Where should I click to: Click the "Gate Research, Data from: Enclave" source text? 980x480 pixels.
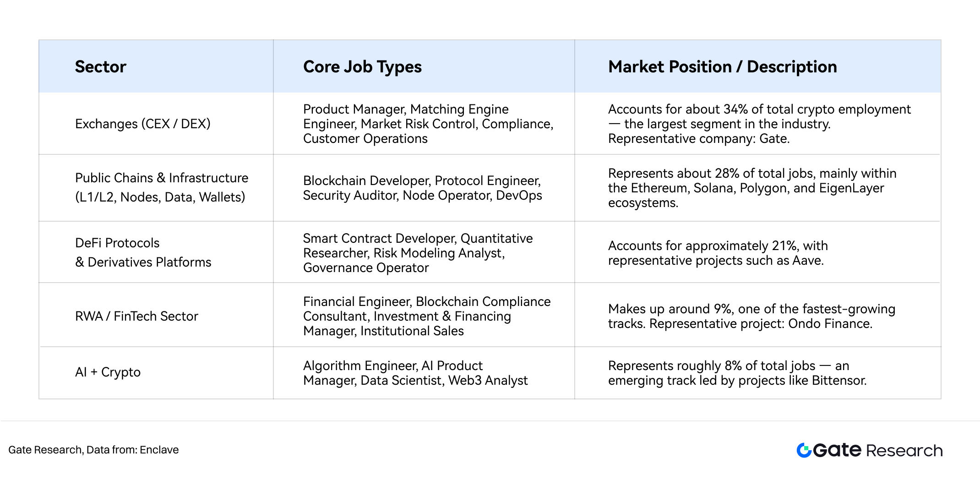click(x=93, y=450)
